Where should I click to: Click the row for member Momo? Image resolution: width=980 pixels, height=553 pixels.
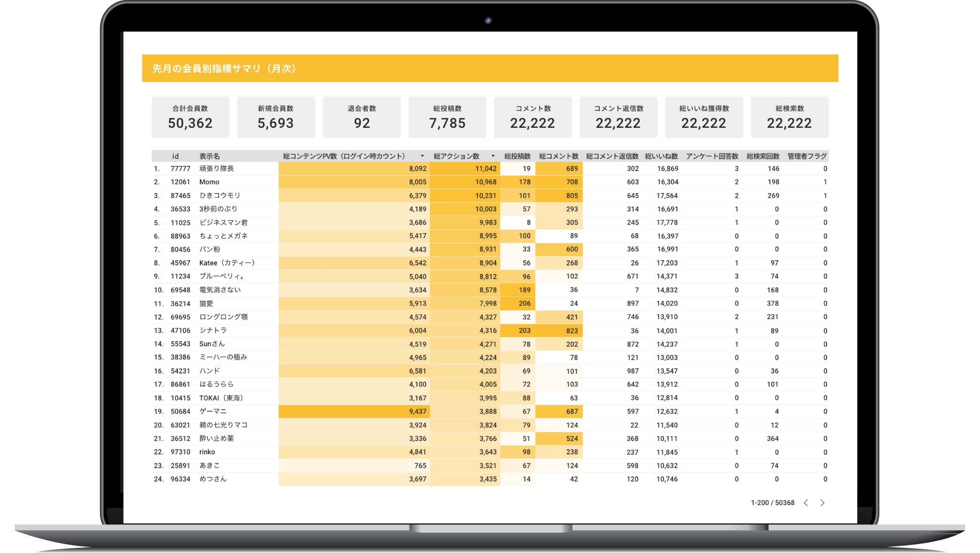[209, 182]
